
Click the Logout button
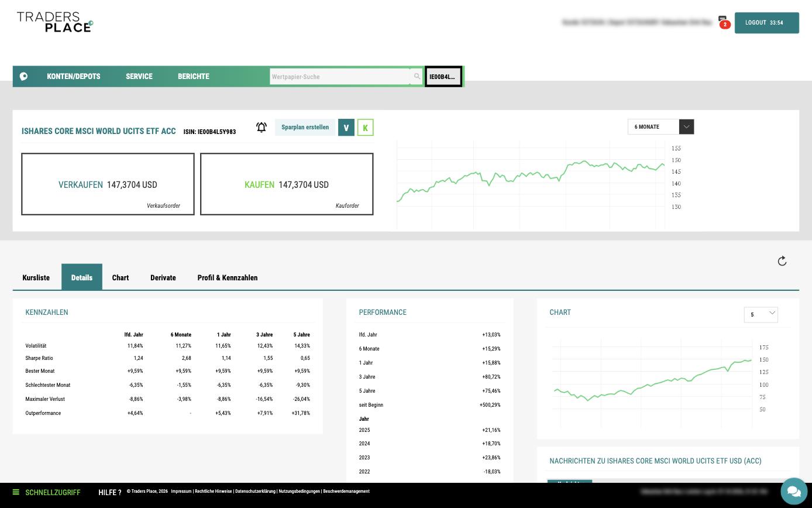tap(767, 23)
